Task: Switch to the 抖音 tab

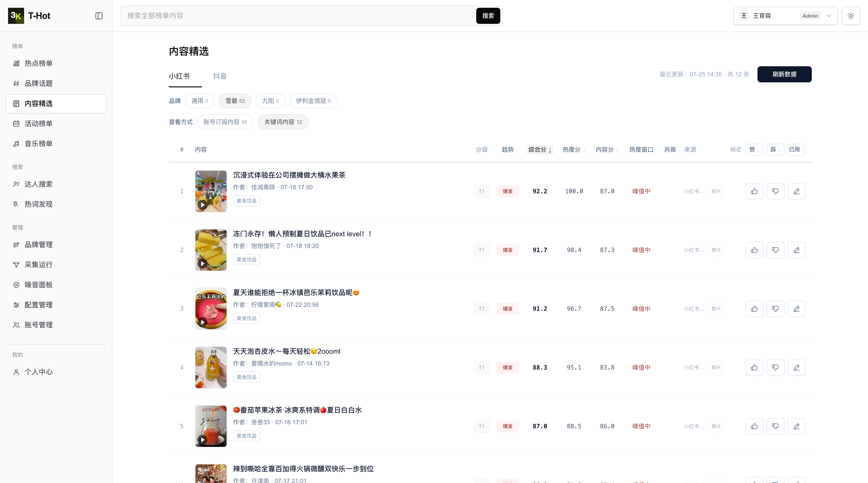Action: coord(220,76)
